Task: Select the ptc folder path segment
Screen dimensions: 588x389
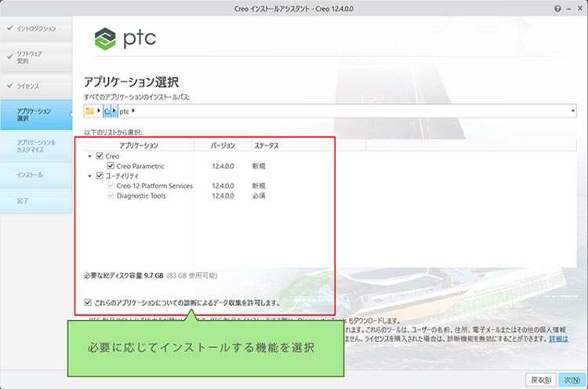Action: (124, 111)
